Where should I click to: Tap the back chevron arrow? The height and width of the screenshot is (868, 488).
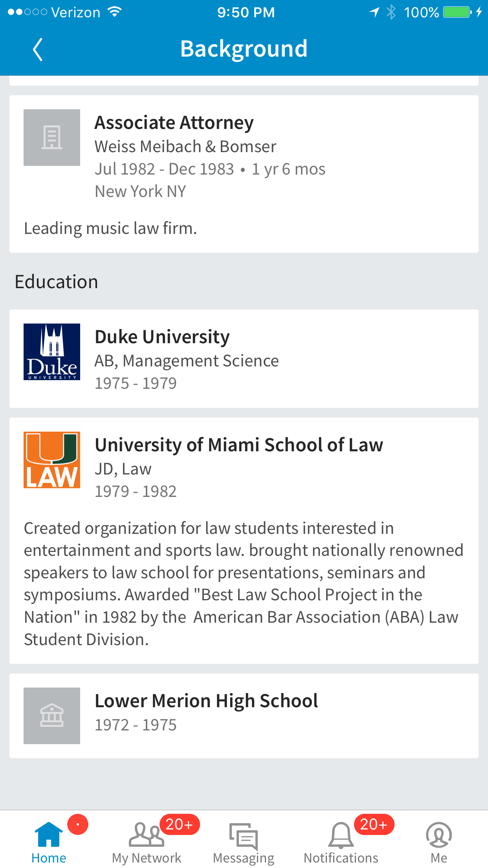[x=38, y=50]
